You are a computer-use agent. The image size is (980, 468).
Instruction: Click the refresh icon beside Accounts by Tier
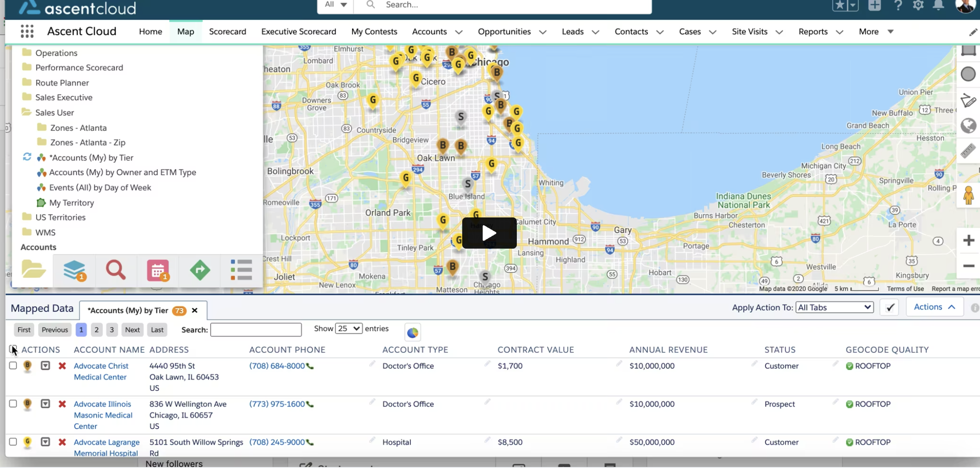point(27,157)
